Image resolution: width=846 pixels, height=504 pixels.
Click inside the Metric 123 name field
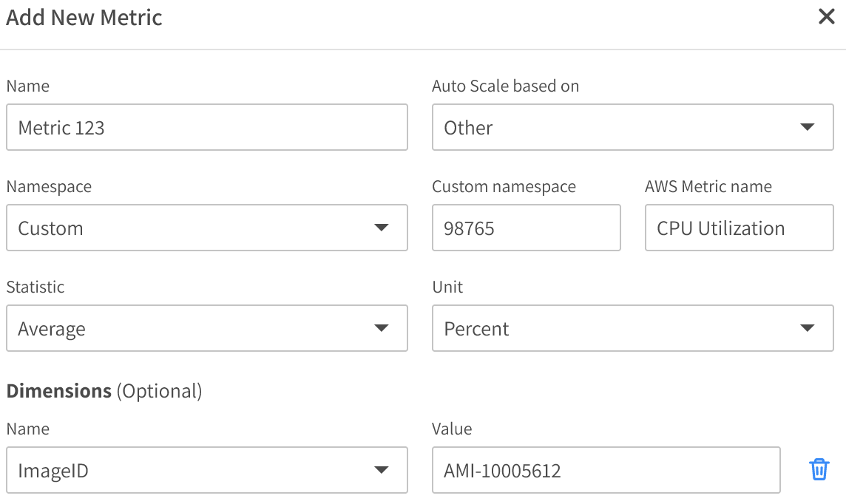click(207, 127)
